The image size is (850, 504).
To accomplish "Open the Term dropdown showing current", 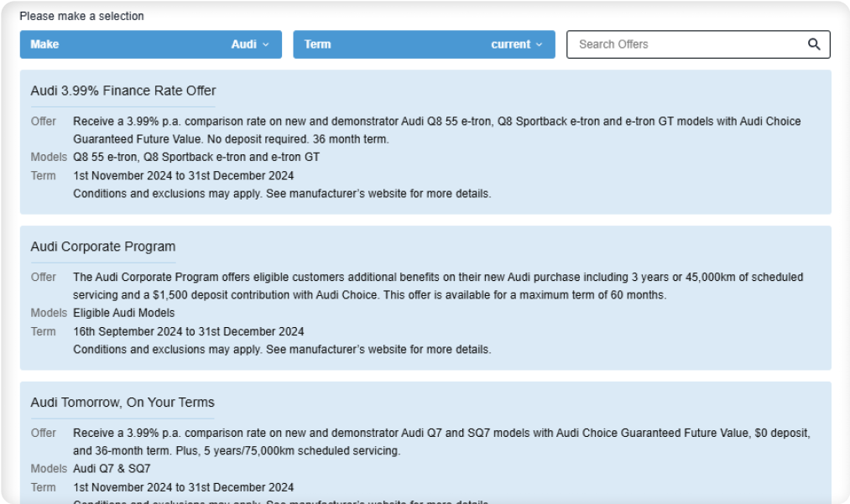I will (x=424, y=44).
